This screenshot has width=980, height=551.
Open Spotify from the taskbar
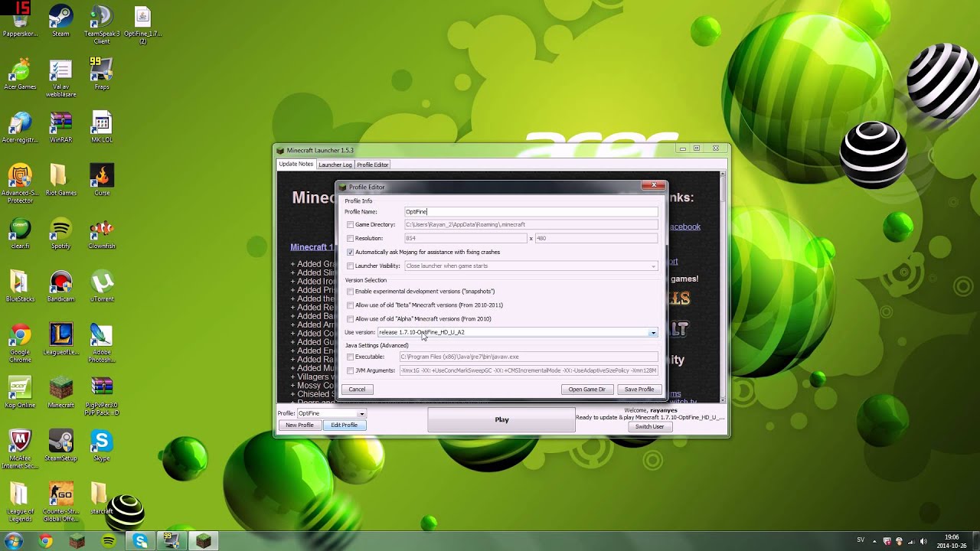tap(109, 541)
